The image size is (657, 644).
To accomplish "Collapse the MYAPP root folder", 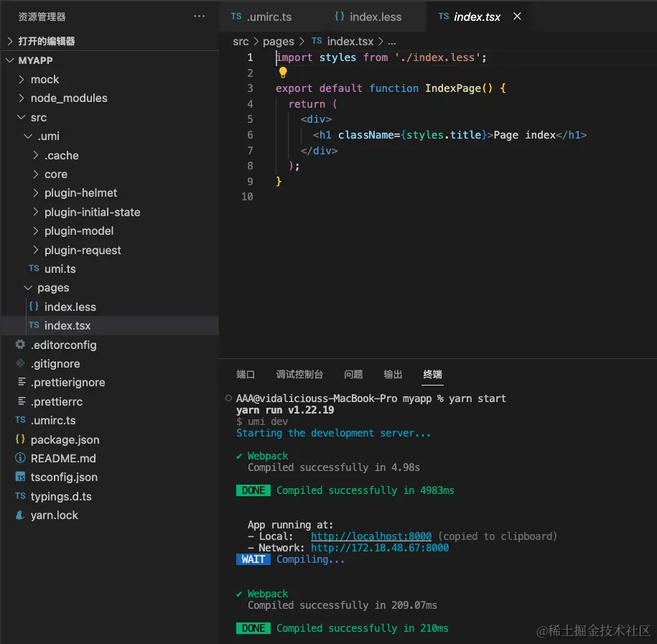I will 10,60.
